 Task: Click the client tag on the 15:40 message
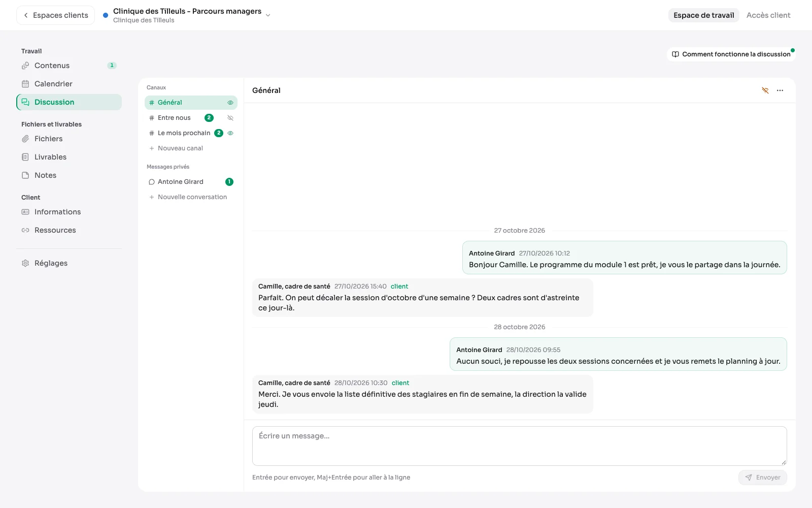[x=399, y=287]
